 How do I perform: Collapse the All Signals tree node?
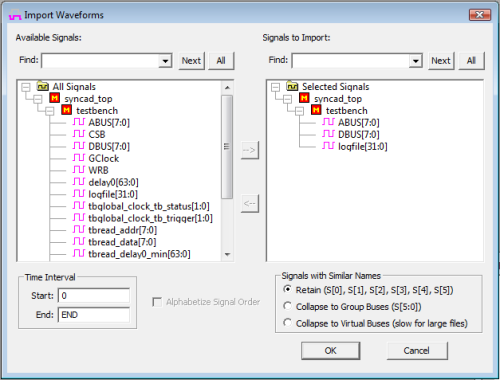[x=26, y=87]
